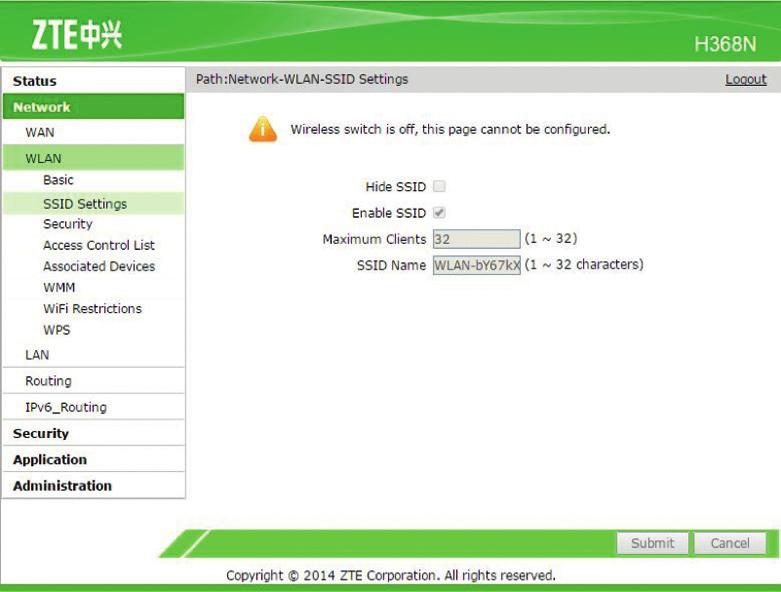
Task: Click the Cancel button
Action: pos(730,543)
